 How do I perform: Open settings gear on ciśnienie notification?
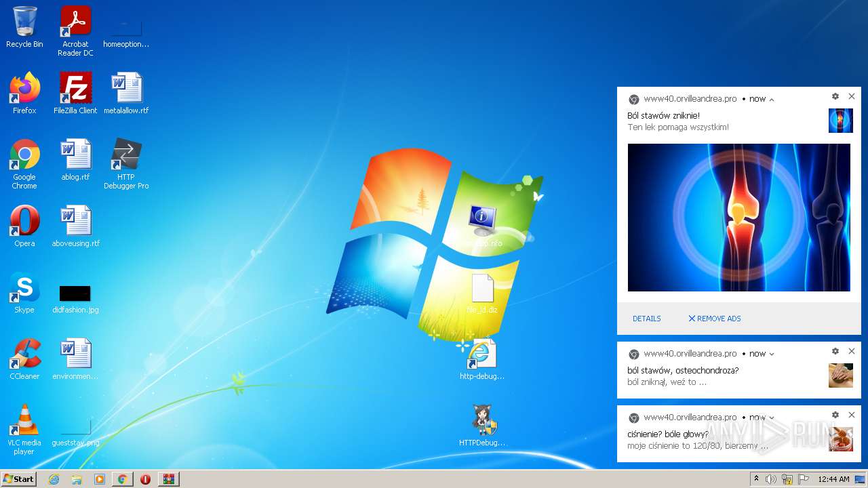(835, 415)
